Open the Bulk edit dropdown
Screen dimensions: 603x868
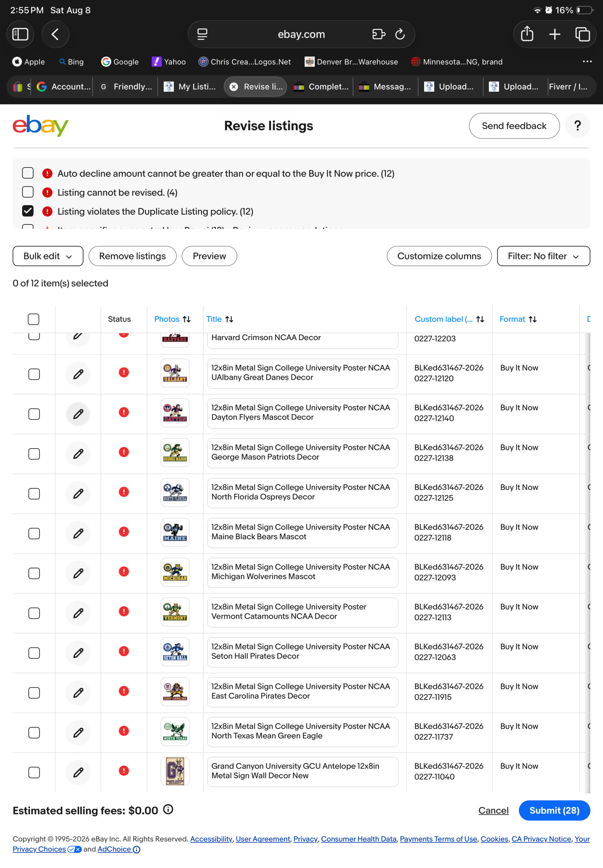(48, 256)
